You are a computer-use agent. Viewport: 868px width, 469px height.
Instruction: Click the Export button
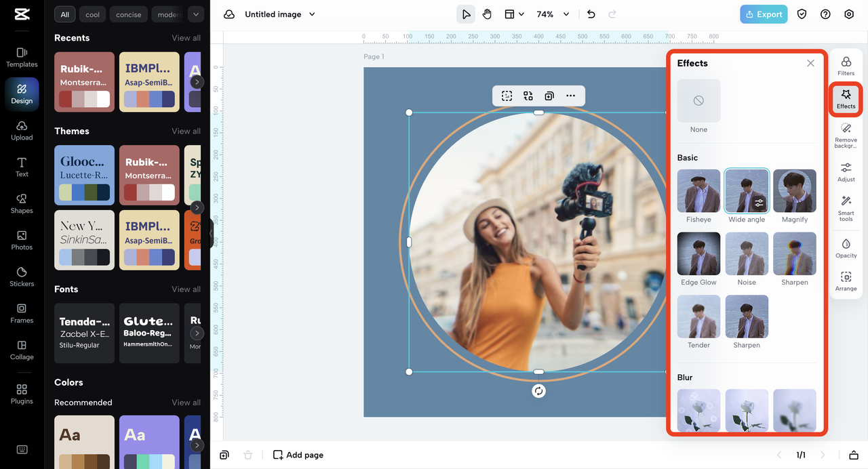tap(764, 14)
